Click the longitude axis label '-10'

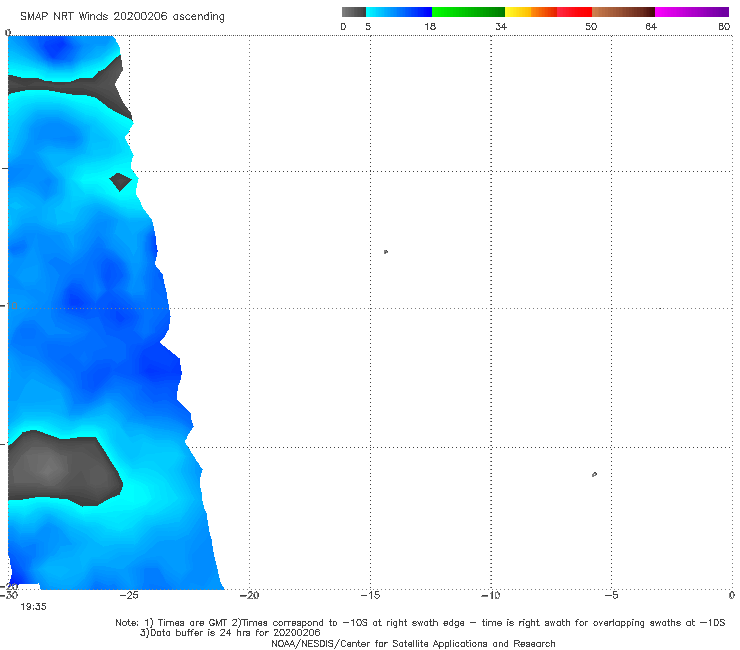coord(490,595)
